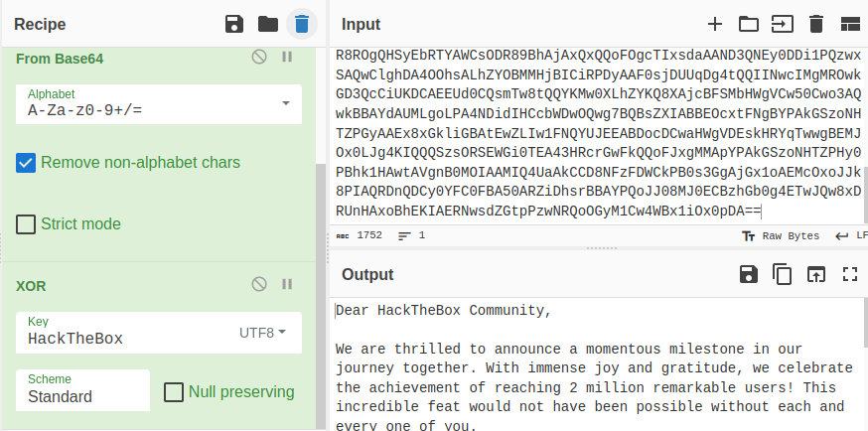
Task: Disable the From Base64 operation
Action: tap(259, 58)
